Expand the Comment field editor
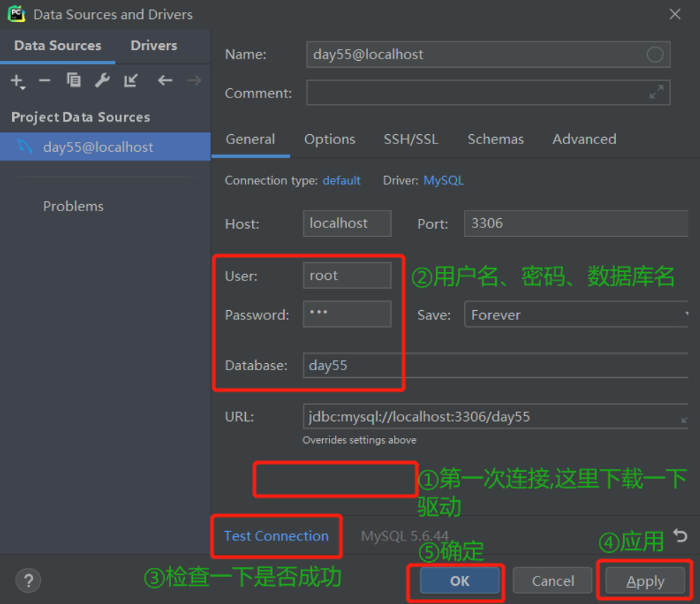This screenshot has height=604, width=700. tap(656, 93)
